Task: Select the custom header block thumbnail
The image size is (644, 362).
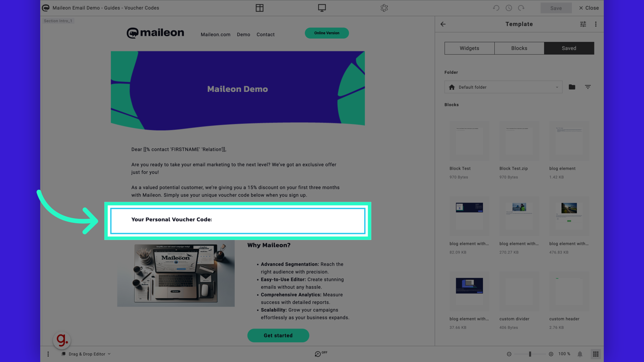Action: coord(569,291)
